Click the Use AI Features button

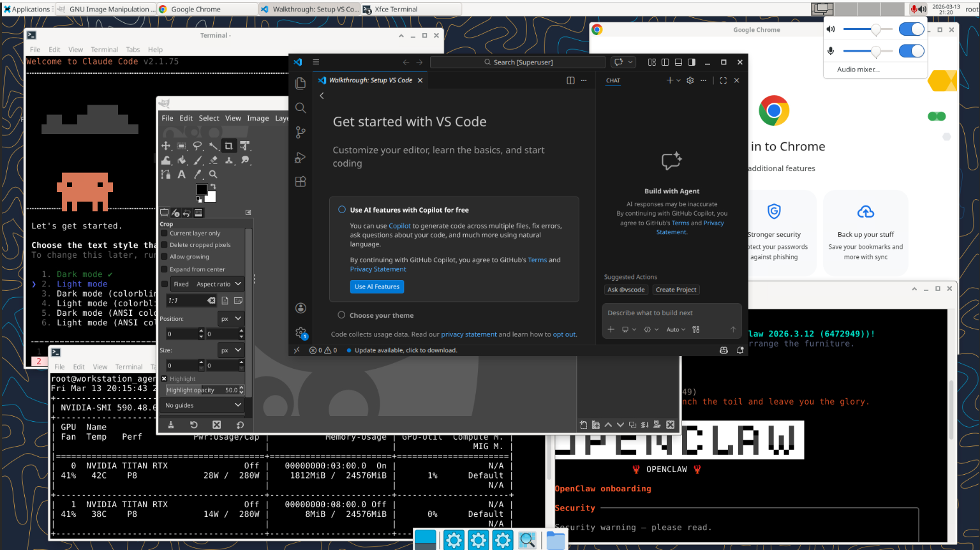(376, 286)
